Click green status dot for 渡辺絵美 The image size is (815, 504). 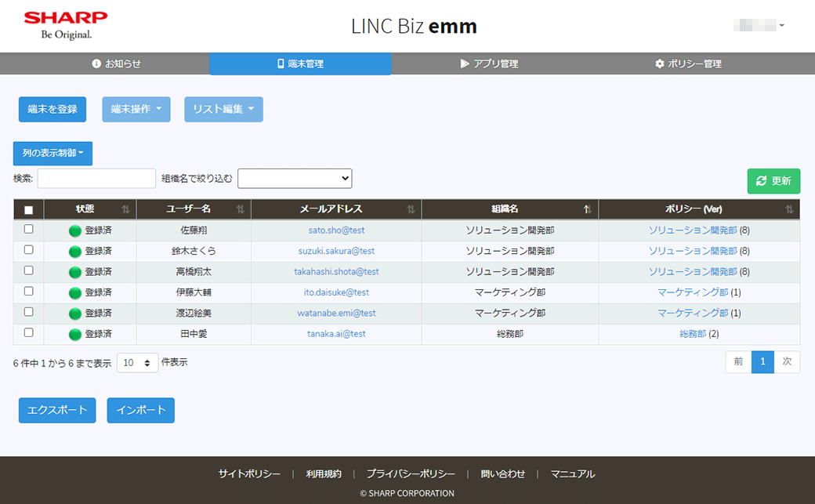pos(75,314)
